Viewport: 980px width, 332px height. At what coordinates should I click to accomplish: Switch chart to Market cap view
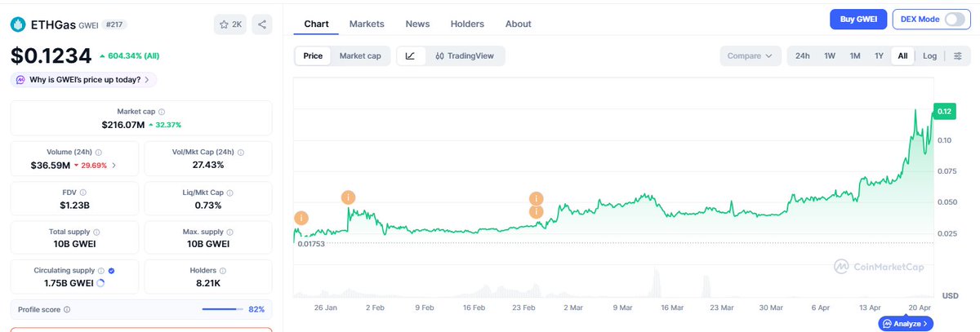point(360,56)
